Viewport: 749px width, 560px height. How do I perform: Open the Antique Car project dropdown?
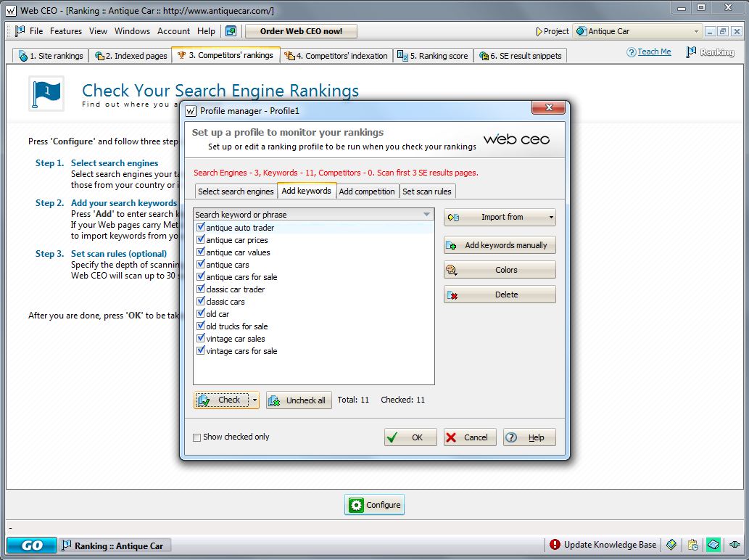click(x=696, y=31)
